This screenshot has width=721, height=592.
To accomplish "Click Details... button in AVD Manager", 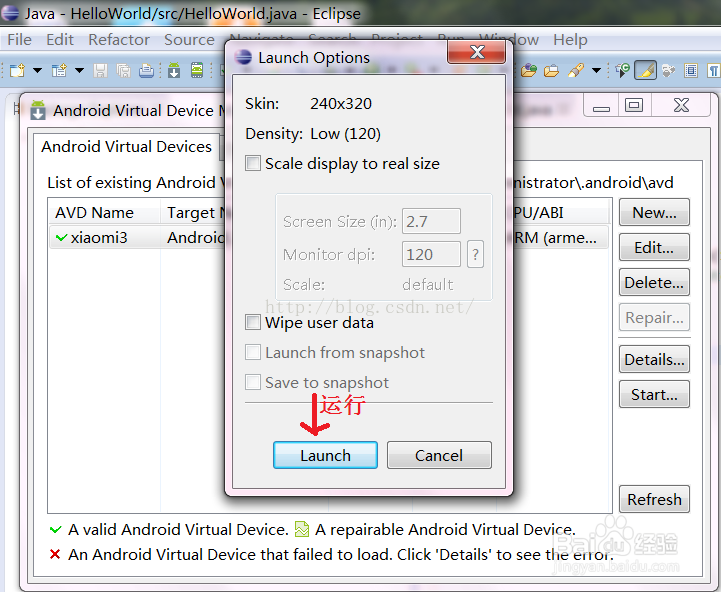I will 654,359.
